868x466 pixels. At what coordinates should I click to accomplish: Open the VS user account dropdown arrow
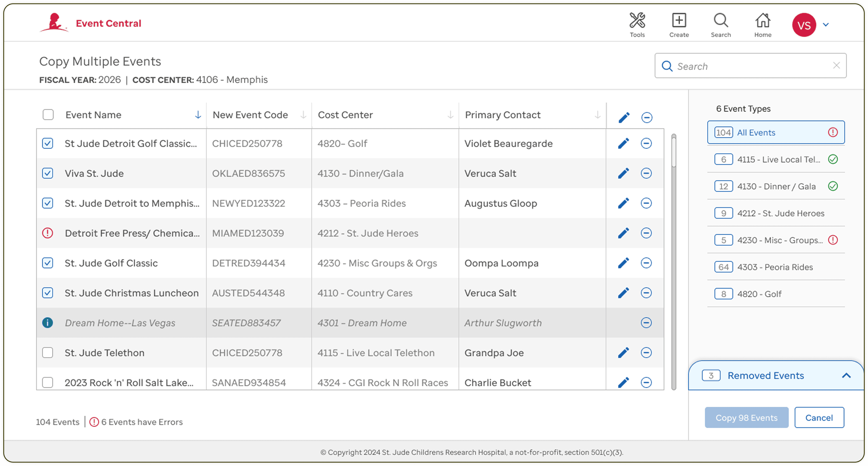(826, 25)
